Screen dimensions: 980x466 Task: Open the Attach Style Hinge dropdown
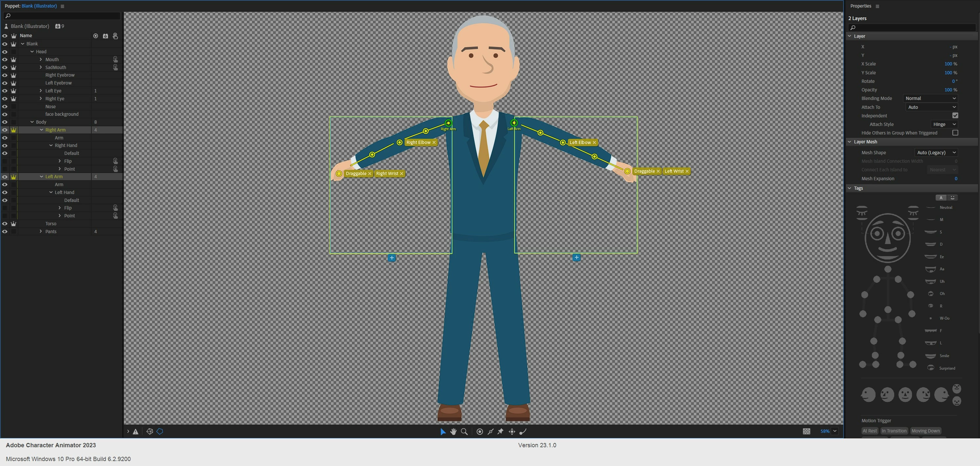[x=944, y=124]
